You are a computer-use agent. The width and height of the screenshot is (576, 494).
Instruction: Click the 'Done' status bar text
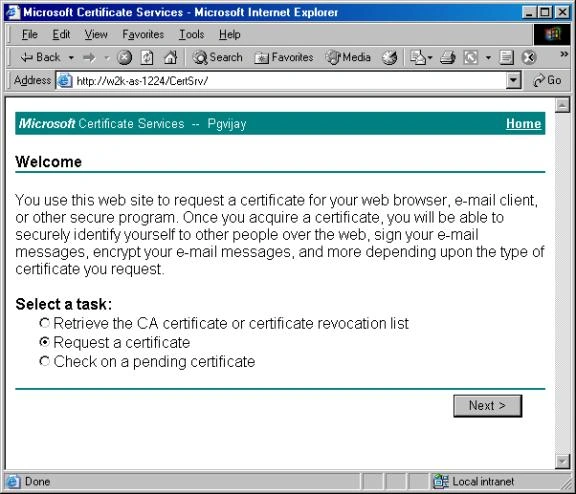[37, 481]
